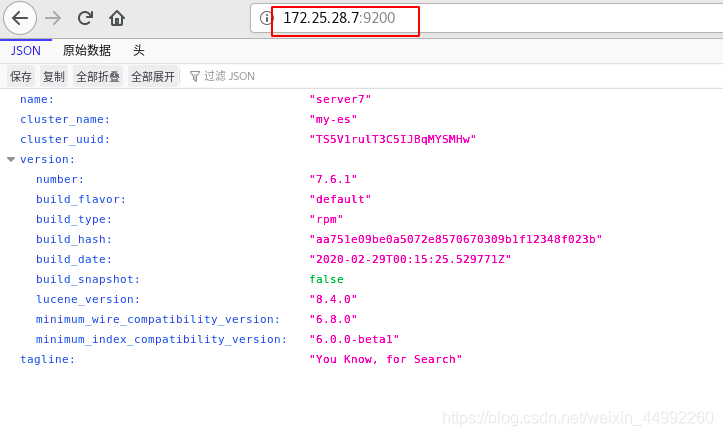Image resolution: width=723 pixels, height=436 pixels.
Task: Click the value "rpm"
Action: click(326, 219)
